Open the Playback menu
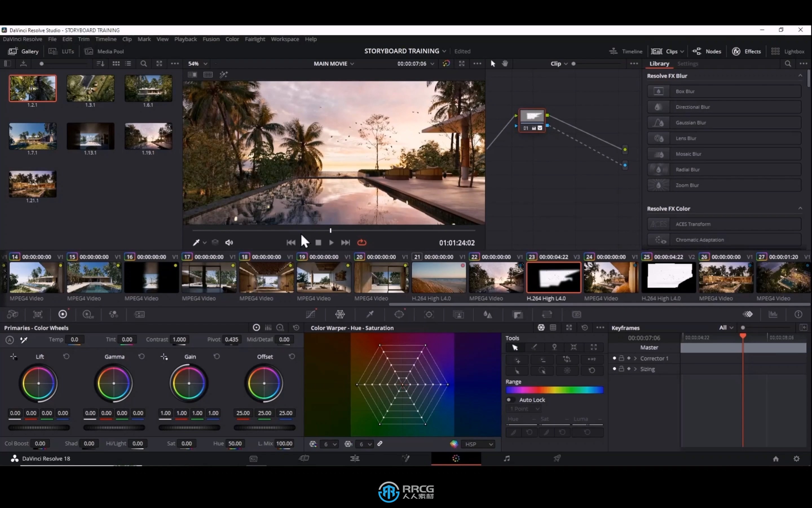Viewport: 812px width, 508px height. [185, 39]
